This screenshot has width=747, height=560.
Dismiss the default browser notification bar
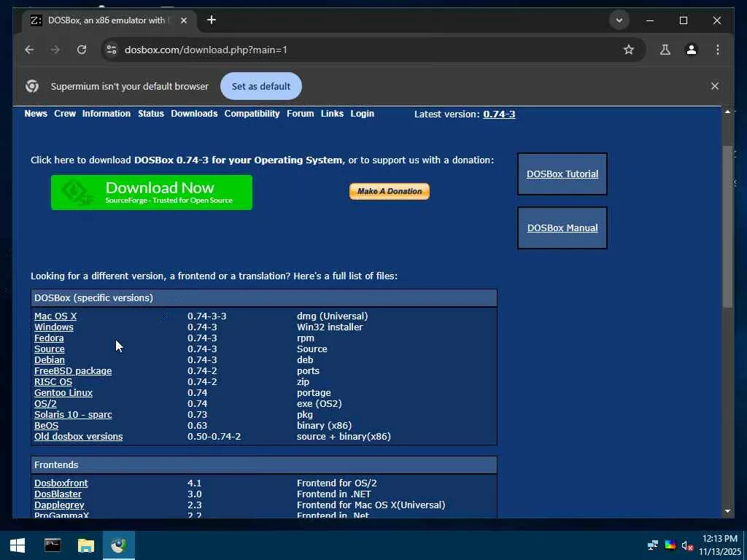(715, 86)
